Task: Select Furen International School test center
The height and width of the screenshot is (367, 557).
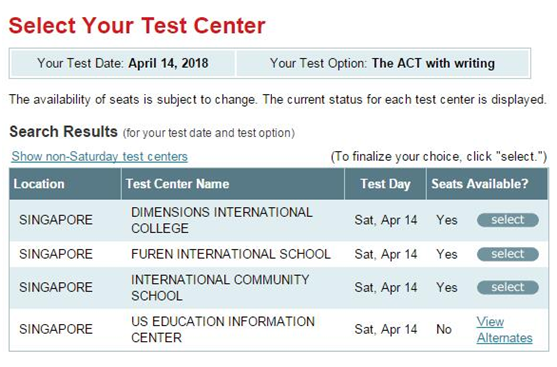Action: pos(508,254)
